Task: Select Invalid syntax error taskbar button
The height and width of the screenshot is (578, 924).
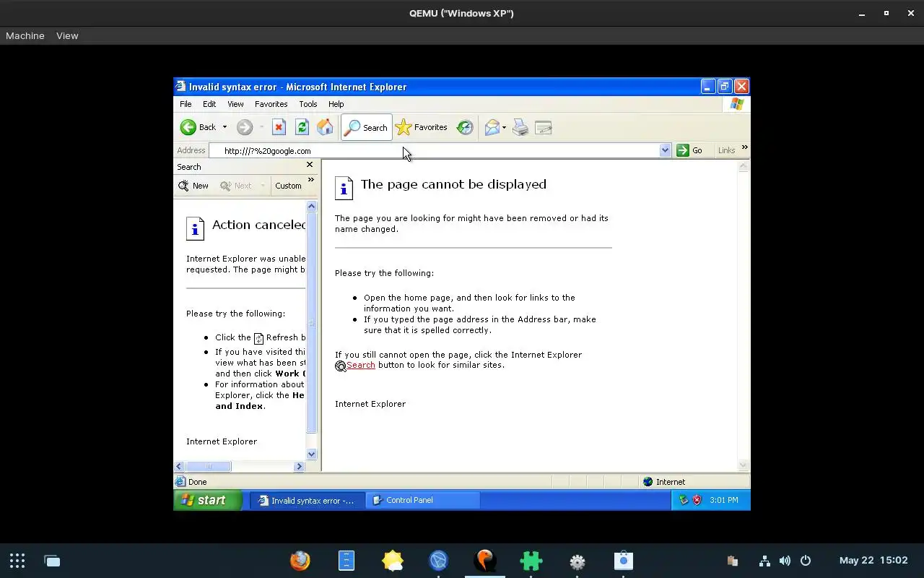Action: 308,500
